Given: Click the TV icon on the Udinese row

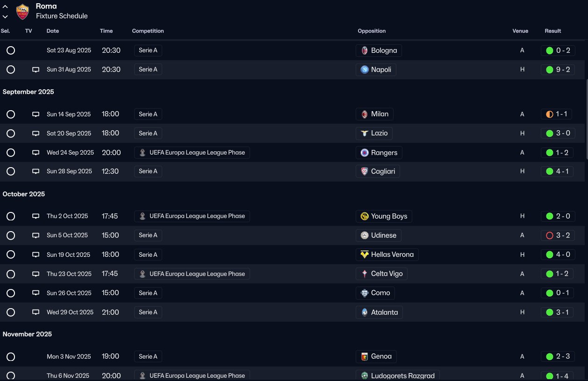Looking at the screenshot, I should point(36,235).
